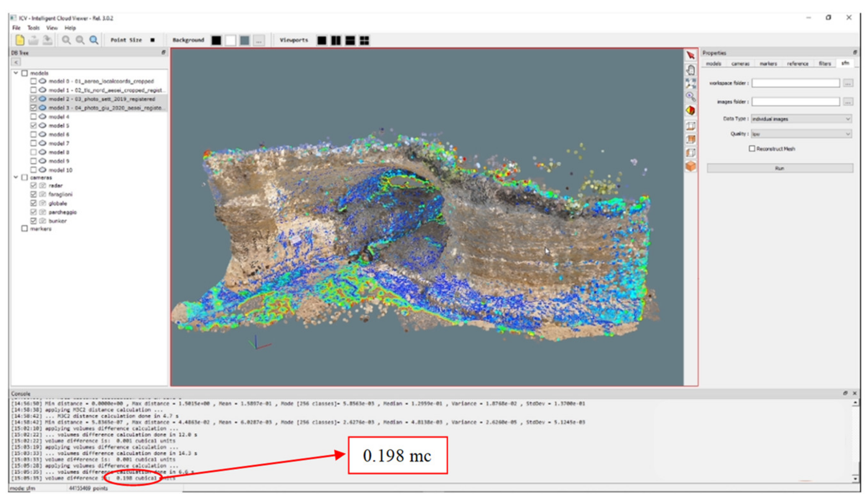Click the colored diamond rendering mode icon

(x=691, y=110)
